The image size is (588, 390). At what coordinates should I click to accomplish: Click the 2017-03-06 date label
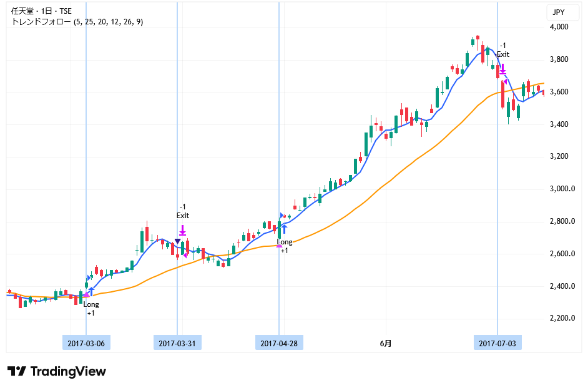(x=86, y=343)
